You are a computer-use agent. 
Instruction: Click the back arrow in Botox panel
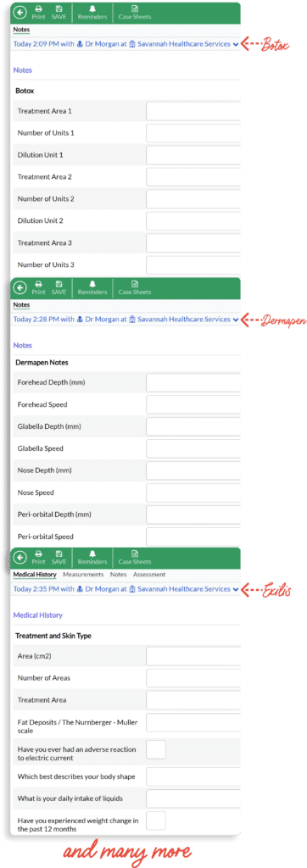20,12
